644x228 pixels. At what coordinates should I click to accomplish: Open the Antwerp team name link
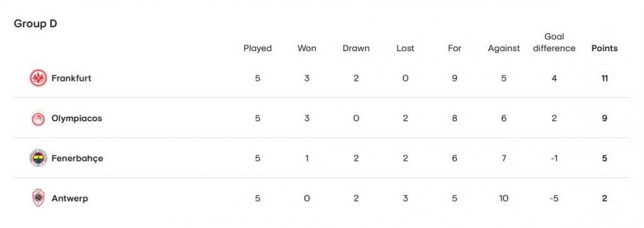[x=70, y=198]
